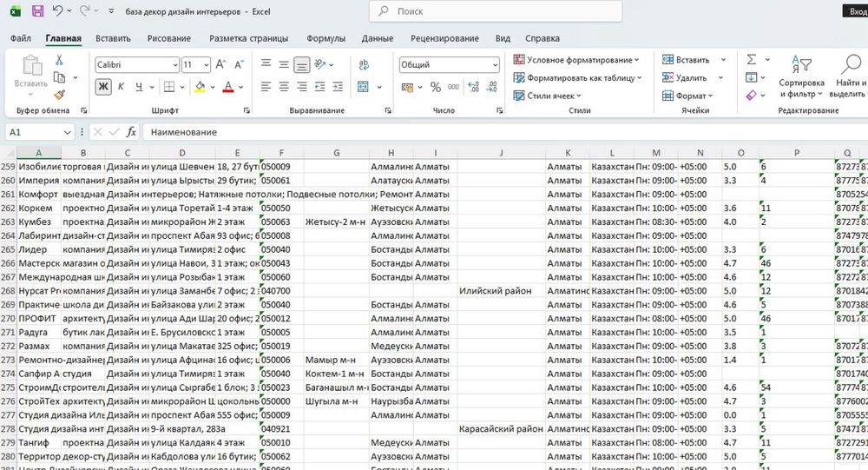The width and height of the screenshot is (868, 470).
Task: Click the Save icon in title bar
Action: 37,11
